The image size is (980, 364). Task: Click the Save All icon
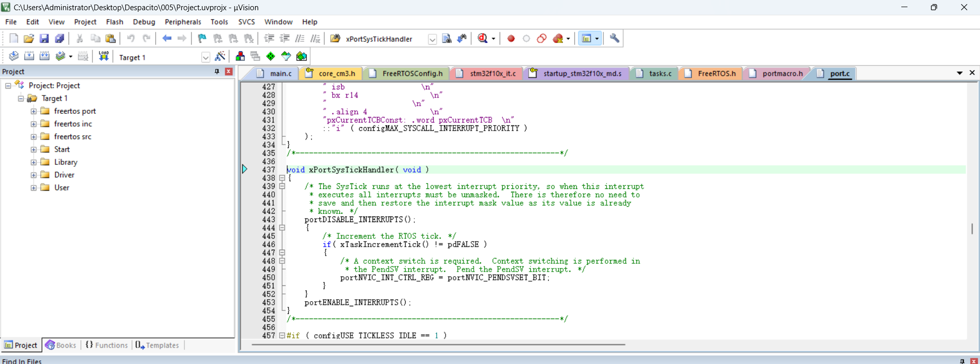tap(59, 38)
